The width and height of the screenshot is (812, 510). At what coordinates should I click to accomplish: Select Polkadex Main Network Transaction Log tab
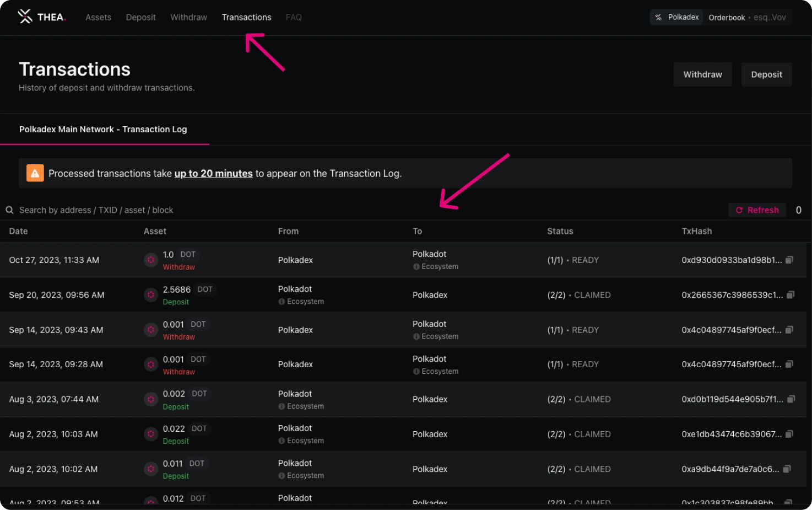coord(103,130)
